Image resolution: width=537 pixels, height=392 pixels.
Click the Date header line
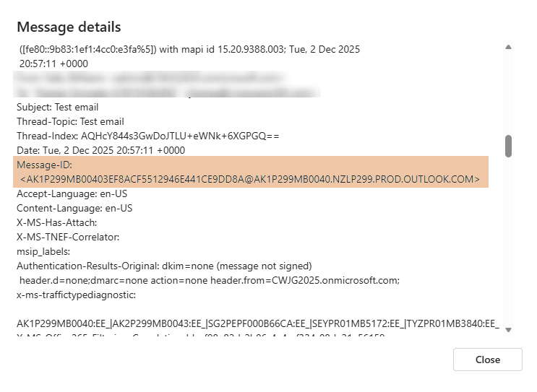(x=100, y=150)
